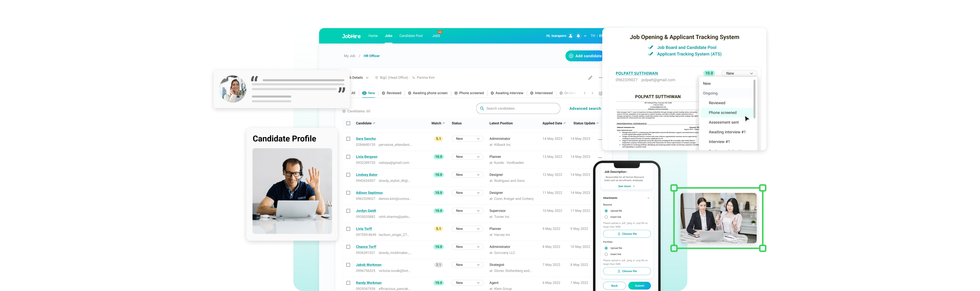Click the search magnifier icon
The image size is (980, 291).
[x=482, y=108]
